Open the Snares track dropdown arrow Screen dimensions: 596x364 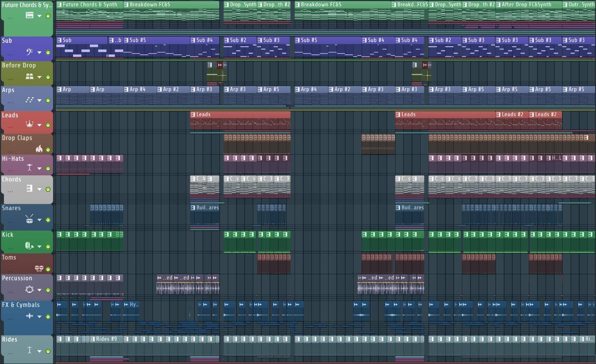[x=39, y=220]
